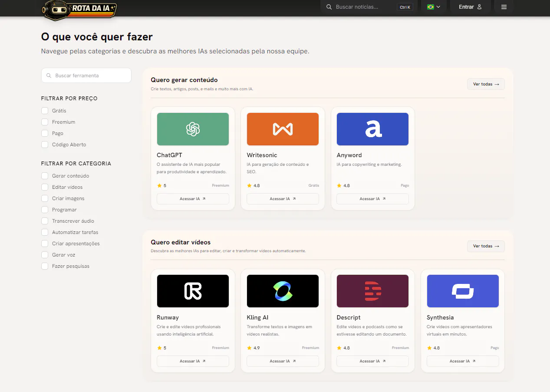Check the Código Aberto filter
Screen dimensions: 550x392
tap(45, 145)
